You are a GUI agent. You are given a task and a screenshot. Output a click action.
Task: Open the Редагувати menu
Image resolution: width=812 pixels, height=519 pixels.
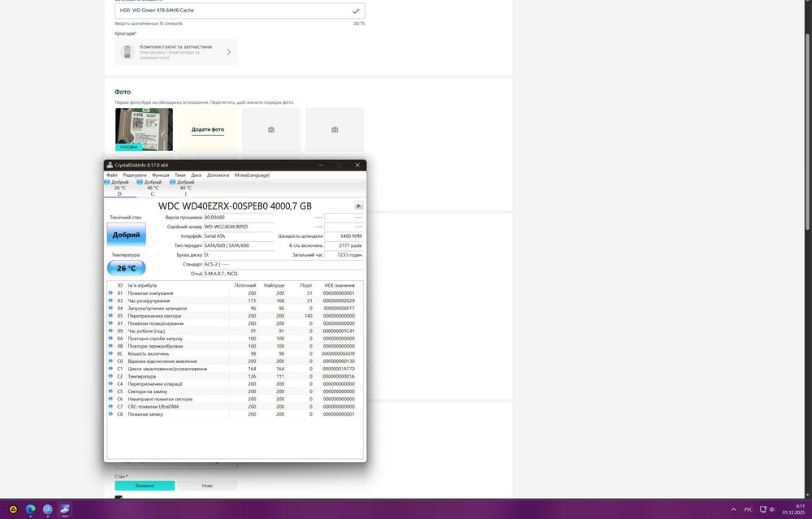pyautogui.click(x=135, y=175)
